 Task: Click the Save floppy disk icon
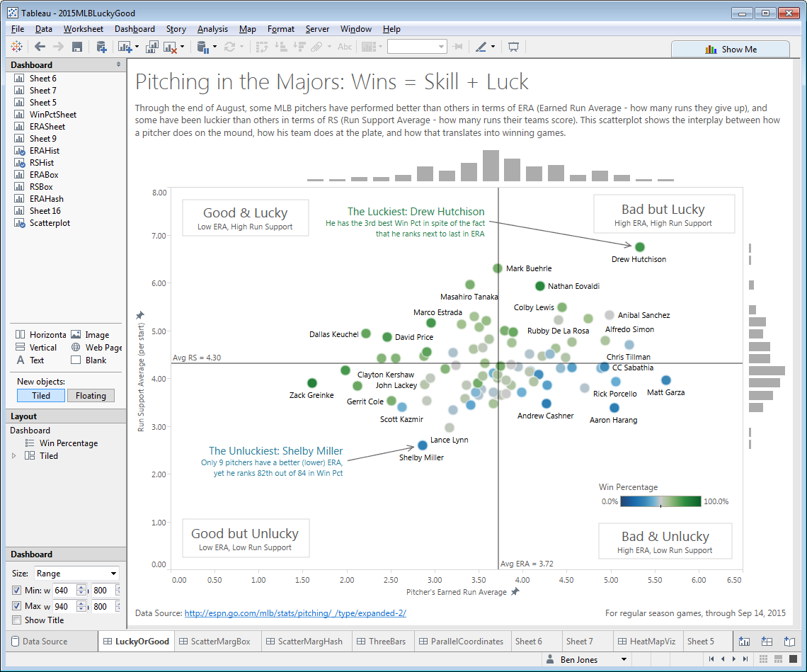point(77,47)
